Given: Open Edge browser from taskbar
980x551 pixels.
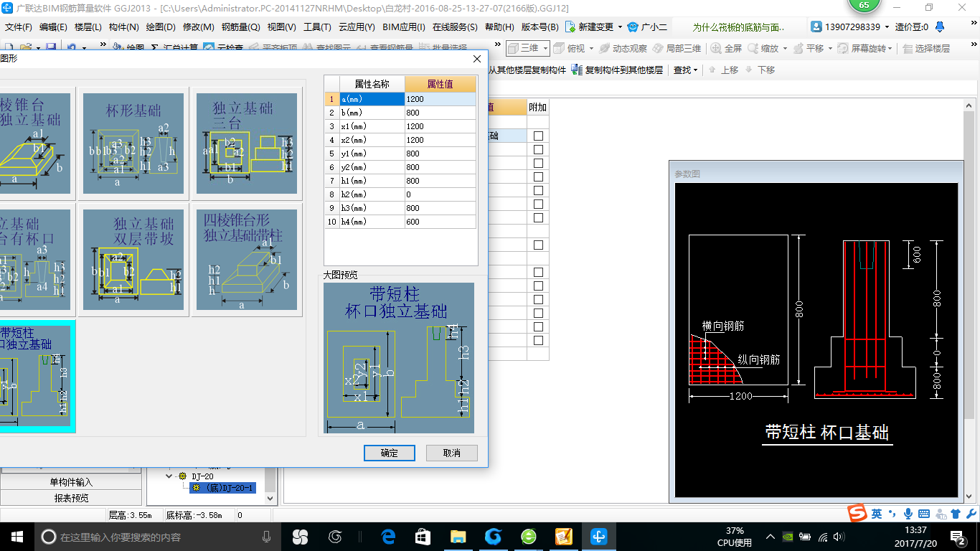Looking at the screenshot, I should click(x=388, y=536).
